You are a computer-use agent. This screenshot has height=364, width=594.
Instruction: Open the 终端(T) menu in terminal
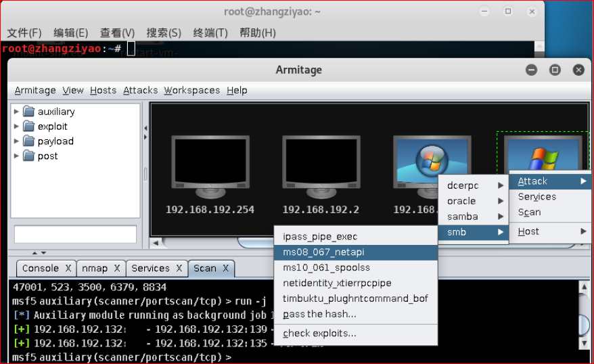pyautogui.click(x=210, y=33)
